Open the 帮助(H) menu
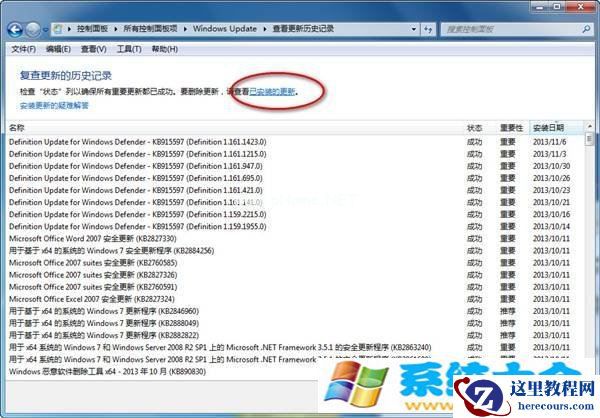 point(165,49)
